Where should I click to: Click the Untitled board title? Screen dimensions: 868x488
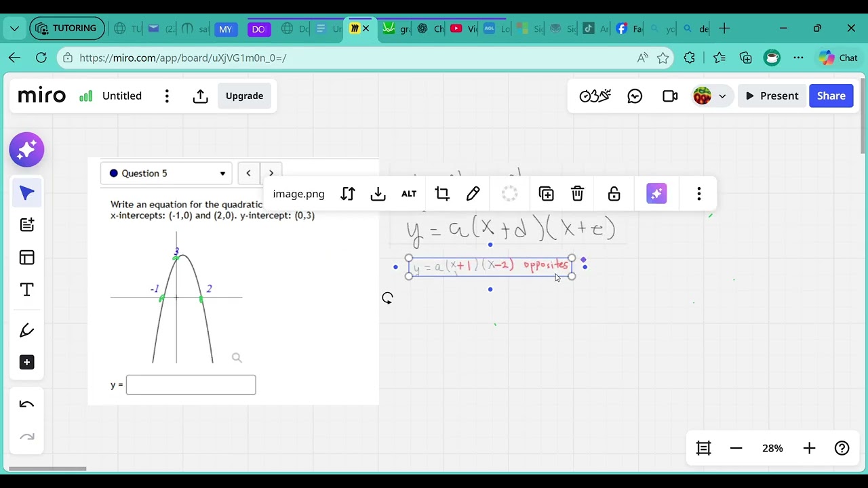tap(122, 96)
